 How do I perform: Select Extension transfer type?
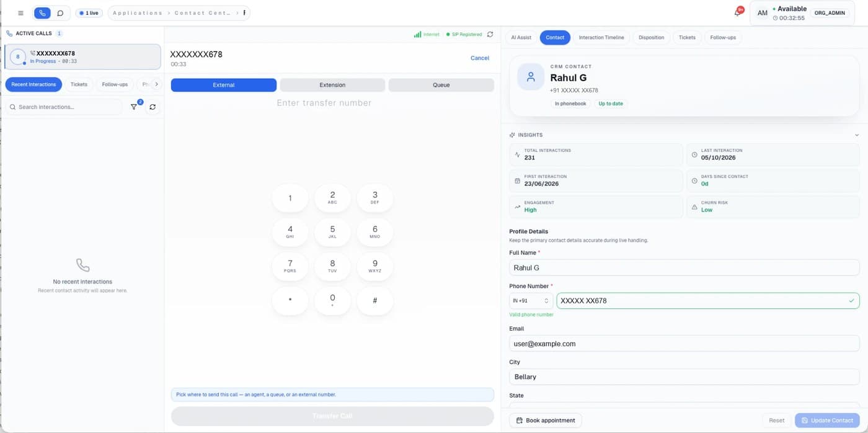332,85
